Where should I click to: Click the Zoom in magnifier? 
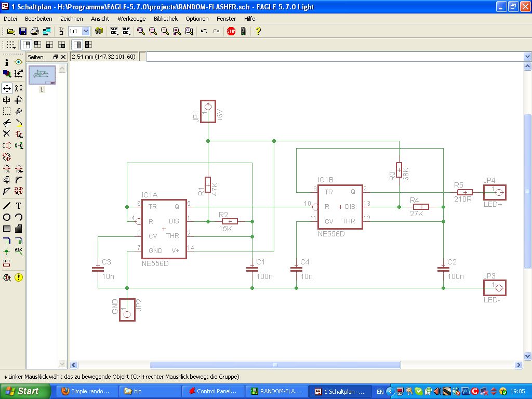[x=153, y=31]
